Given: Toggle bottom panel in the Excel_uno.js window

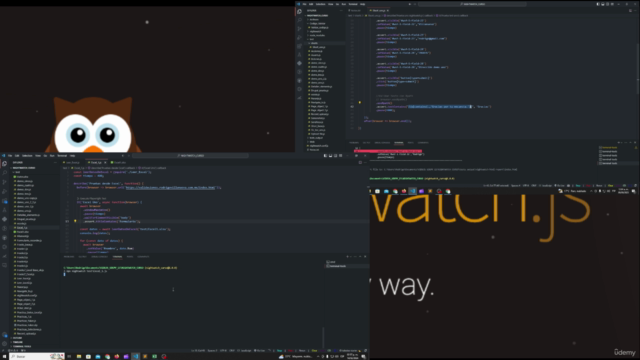Looking at the screenshot, I should 603,4.
